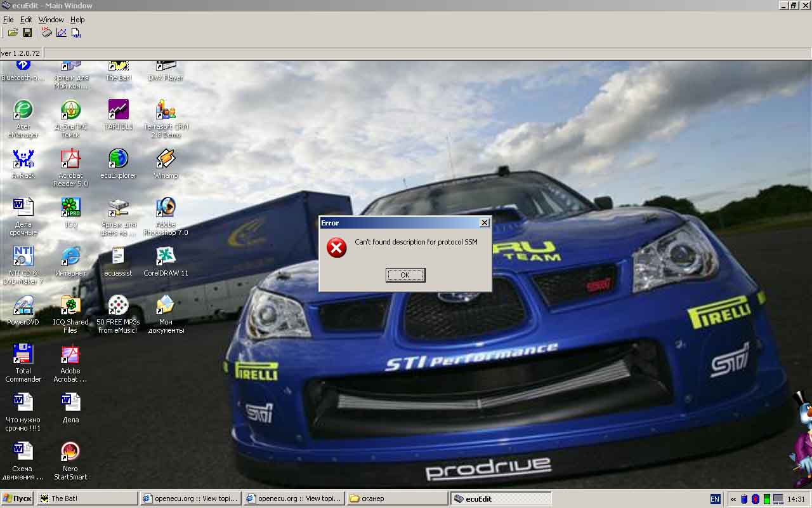Image resolution: width=812 pixels, height=508 pixels.
Task: Select the 50 FREE MP3s from eMusic icon
Action: (119, 314)
